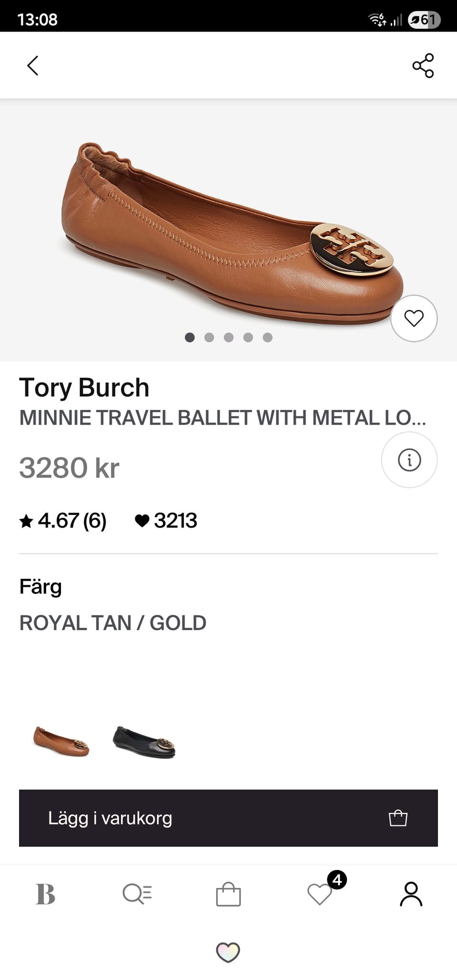Jump to the fifth image dot
457x980 pixels.
268,337
